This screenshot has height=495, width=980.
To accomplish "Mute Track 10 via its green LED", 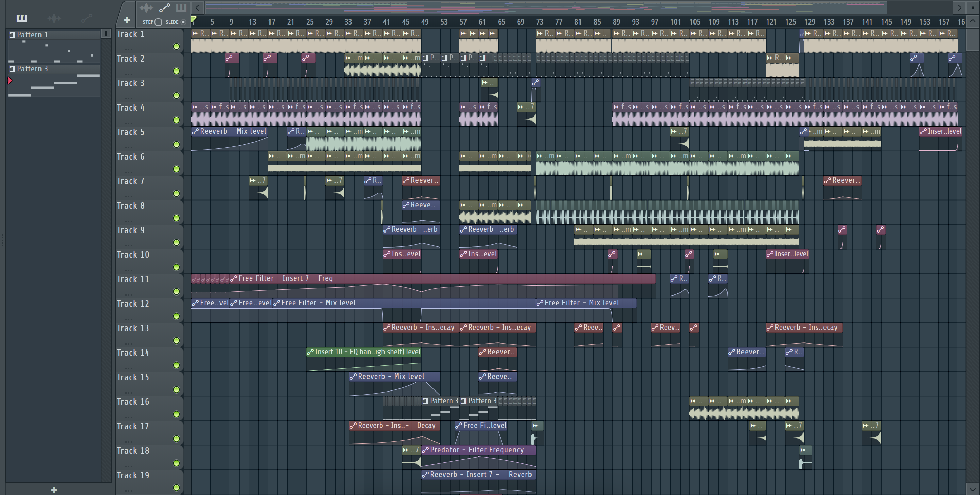I will (x=177, y=267).
